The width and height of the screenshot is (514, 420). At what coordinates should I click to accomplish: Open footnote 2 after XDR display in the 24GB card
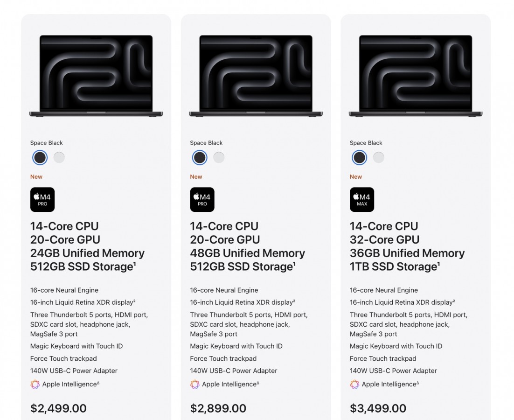coord(134,301)
